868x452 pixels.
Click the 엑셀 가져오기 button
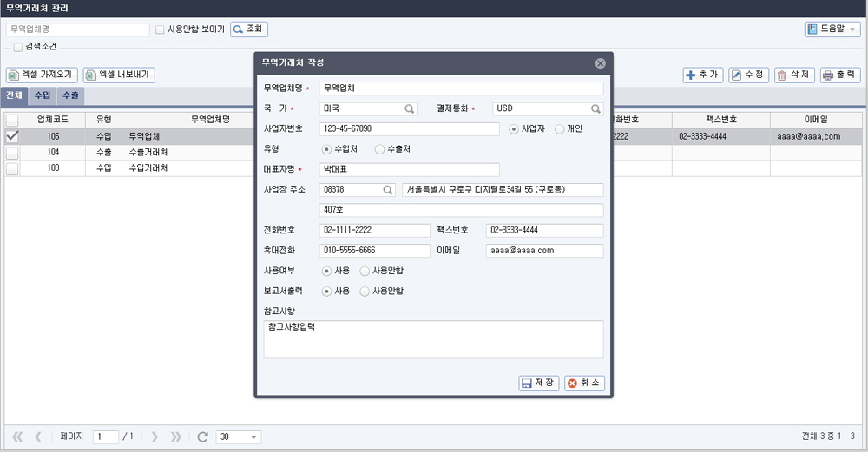pyautogui.click(x=42, y=75)
